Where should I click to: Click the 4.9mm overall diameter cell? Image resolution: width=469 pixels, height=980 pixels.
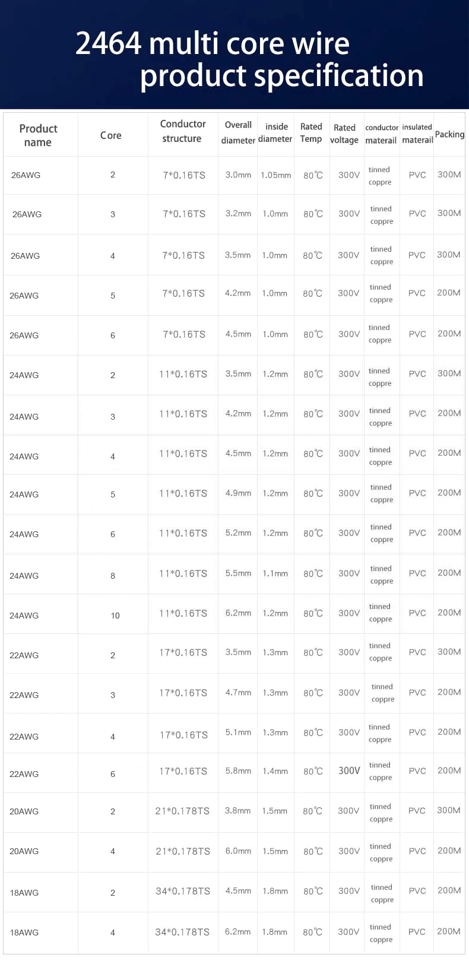pyautogui.click(x=238, y=493)
